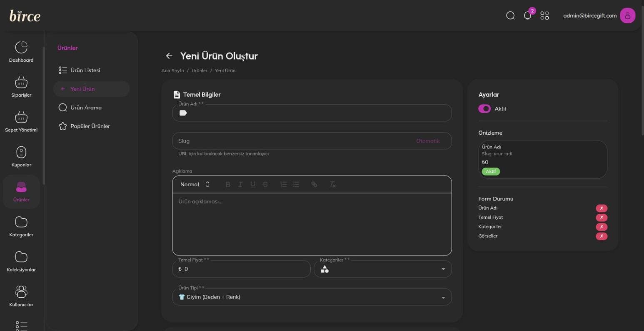Viewport: 644px width, 331px height.
Task: Click the back arrow beside page title
Action: pyautogui.click(x=169, y=56)
